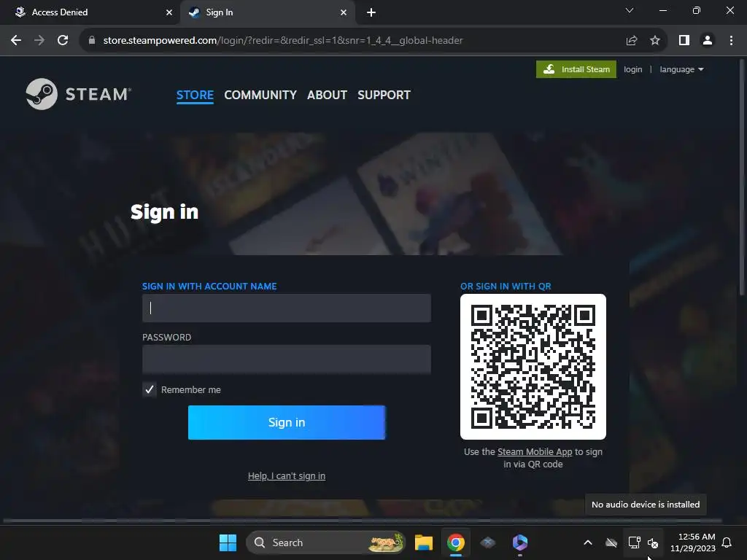Open the Chrome side panel
Image resolution: width=747 pixels, height=560 pixels.
click(x=684, y=41)
